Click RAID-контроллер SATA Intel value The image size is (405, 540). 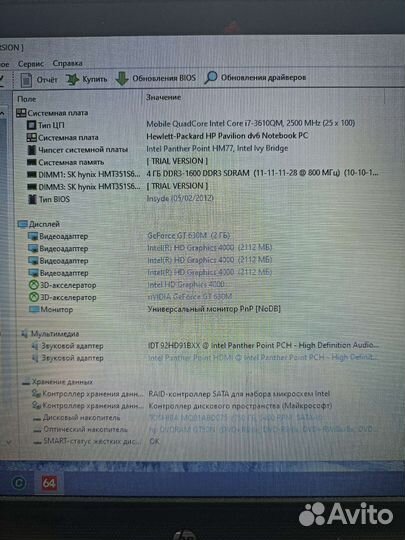pos(239,394)
